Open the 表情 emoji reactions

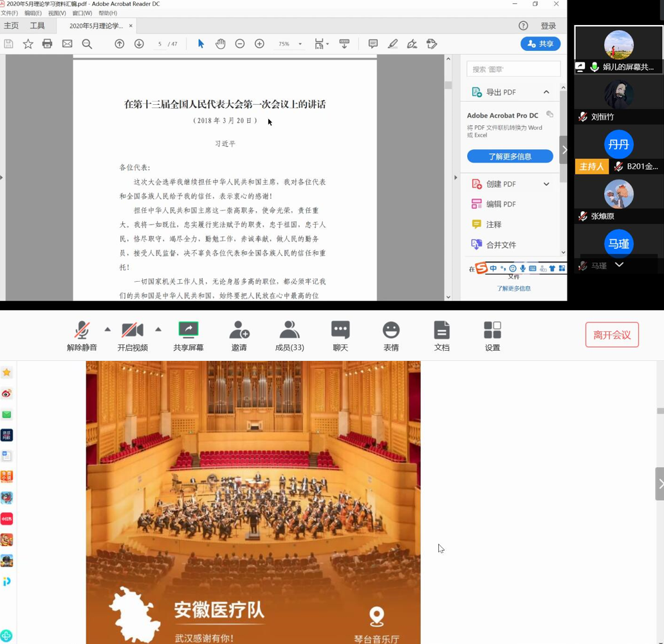click(391, 336)
